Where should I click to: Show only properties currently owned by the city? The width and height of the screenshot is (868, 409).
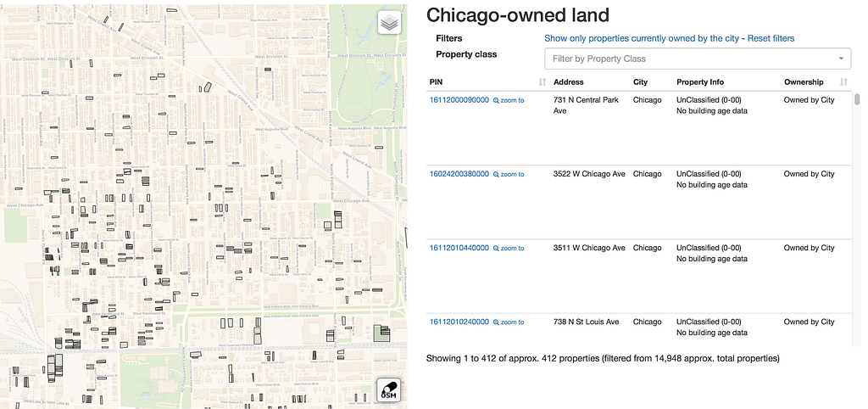(x=641, y=38)
